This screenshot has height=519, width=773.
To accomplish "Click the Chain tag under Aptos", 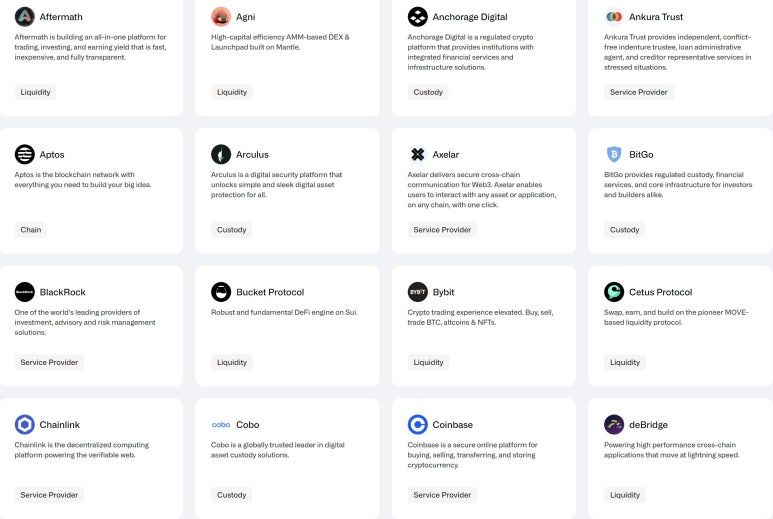I will click(31, 230).
